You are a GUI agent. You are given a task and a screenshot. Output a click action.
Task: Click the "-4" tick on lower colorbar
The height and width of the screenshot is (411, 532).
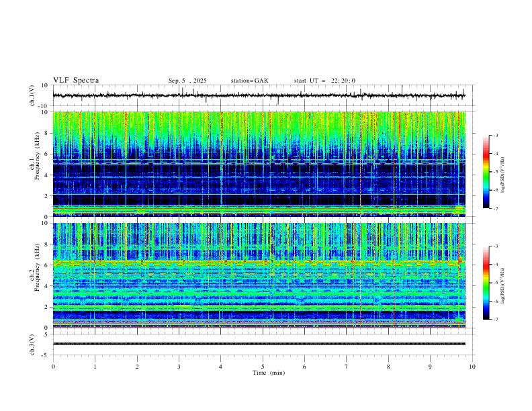(496, 265)
